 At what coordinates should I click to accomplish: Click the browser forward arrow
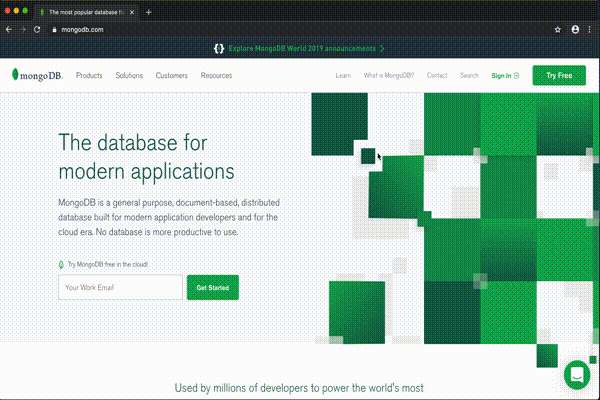23,29
